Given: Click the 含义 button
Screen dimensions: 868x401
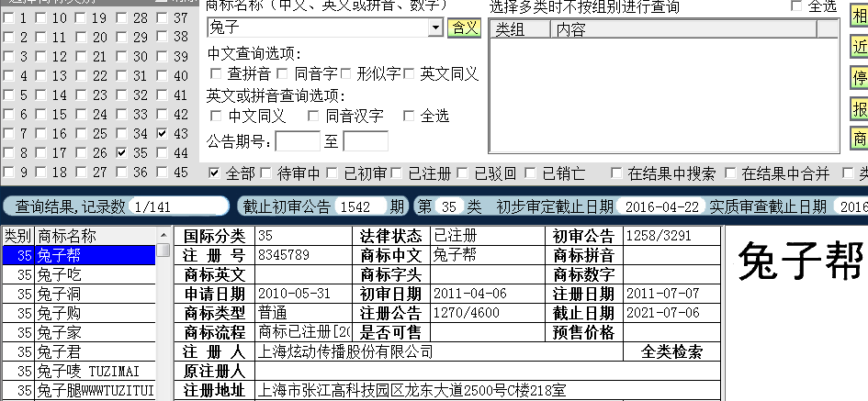Looking at the screenshot, I should click(465, 28).
